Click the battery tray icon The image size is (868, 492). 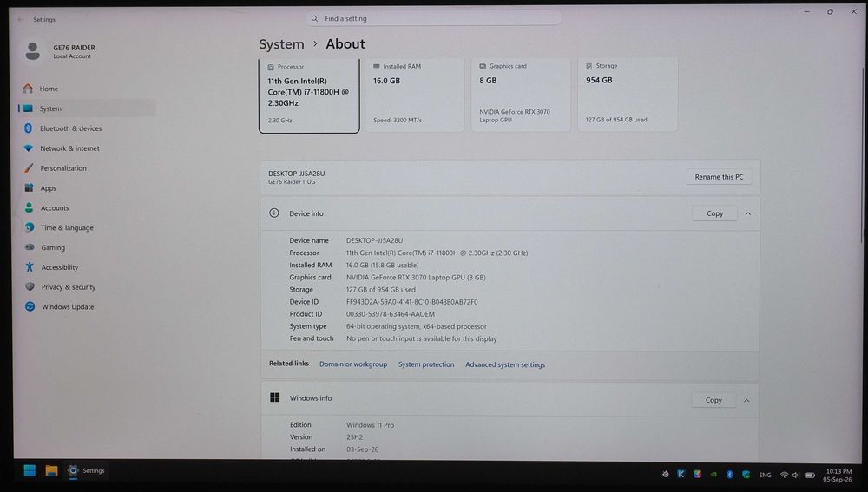(x=809, y=475)
